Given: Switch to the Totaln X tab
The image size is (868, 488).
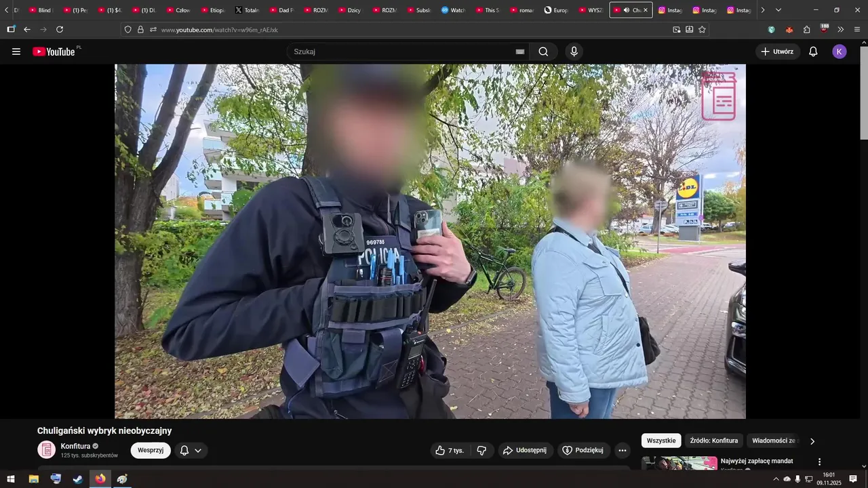Looking at the screenshot, I should click(248, 10).
